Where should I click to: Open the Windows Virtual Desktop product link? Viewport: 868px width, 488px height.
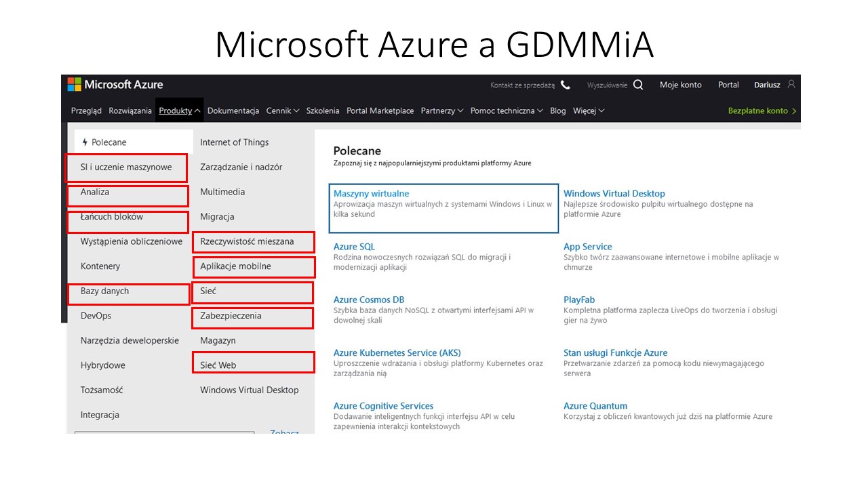[614, 194]
